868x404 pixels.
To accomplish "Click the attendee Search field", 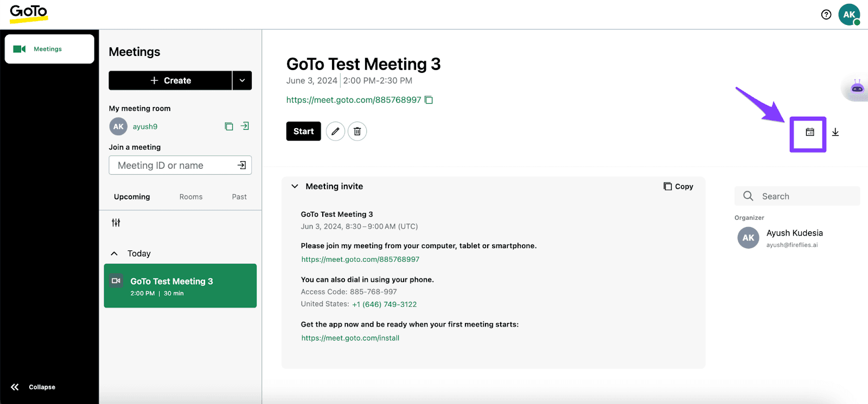I will (x=797, y=196).
